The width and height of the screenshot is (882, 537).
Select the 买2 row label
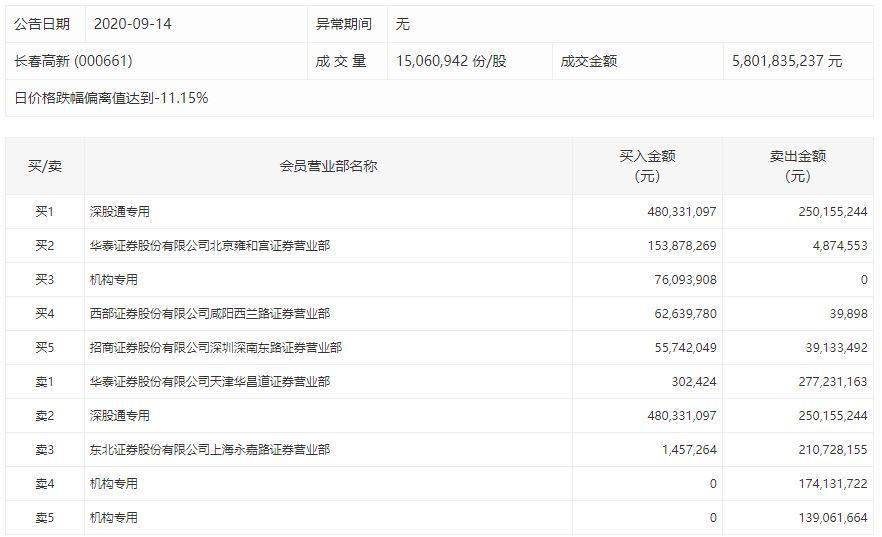point(45,246)
